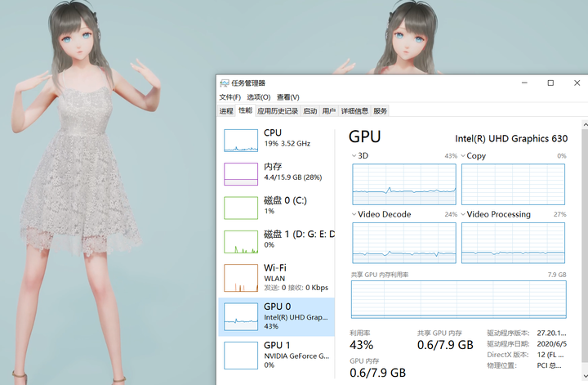Open the 用户 tab

pyautogui.click(x=328, y=110)
